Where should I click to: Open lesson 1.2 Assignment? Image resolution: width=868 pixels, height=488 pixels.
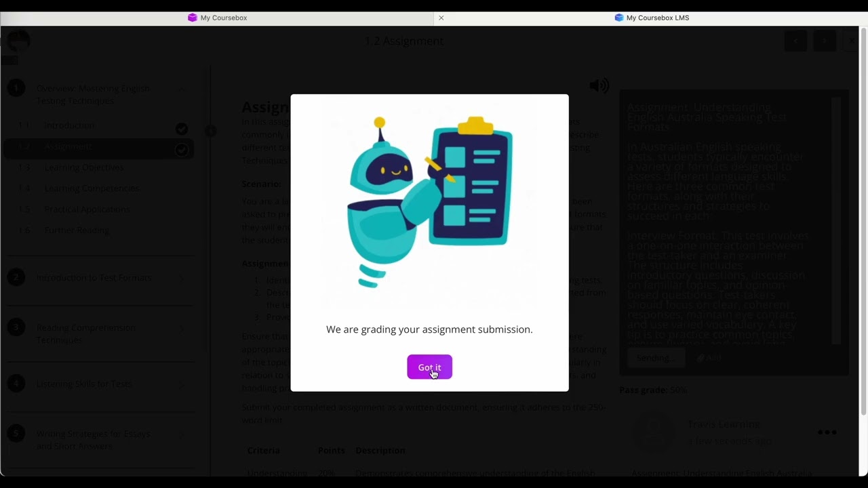[x=68, y=146]
